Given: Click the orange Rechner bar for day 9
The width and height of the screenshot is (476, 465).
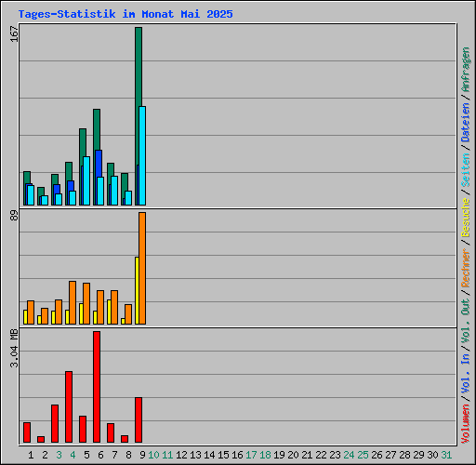Looking at the screenshot, I should [x=142, y=268].
